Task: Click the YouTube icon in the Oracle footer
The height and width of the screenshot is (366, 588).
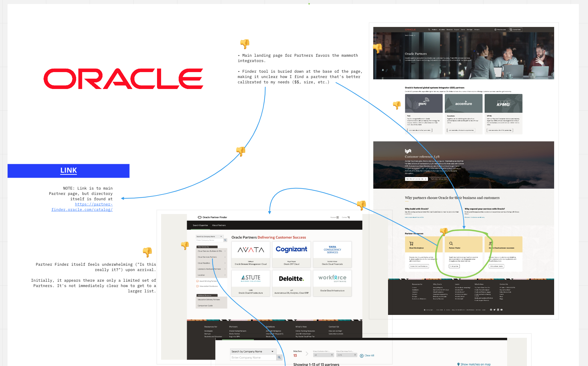Action: (501, 310)
